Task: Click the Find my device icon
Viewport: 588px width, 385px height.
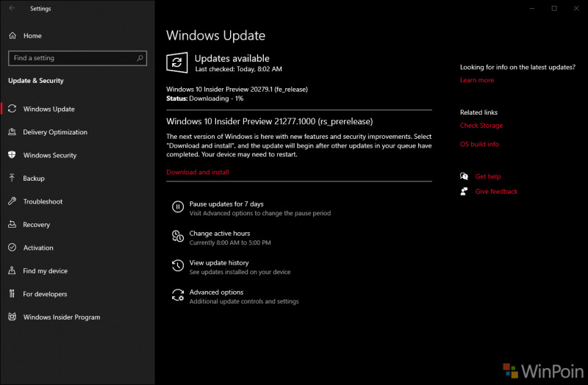Action: [12, 270]
